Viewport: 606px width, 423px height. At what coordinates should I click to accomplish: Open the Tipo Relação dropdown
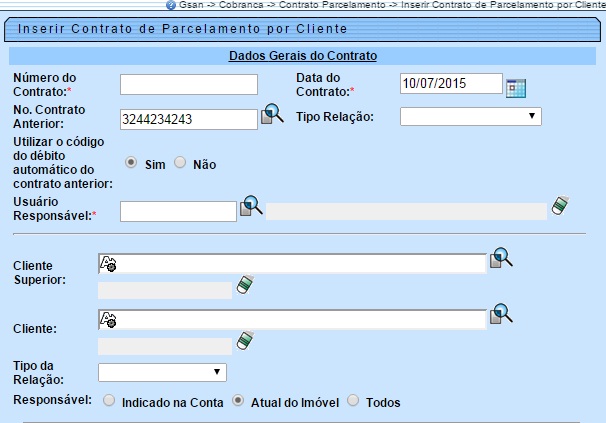(x=470, y=117)
